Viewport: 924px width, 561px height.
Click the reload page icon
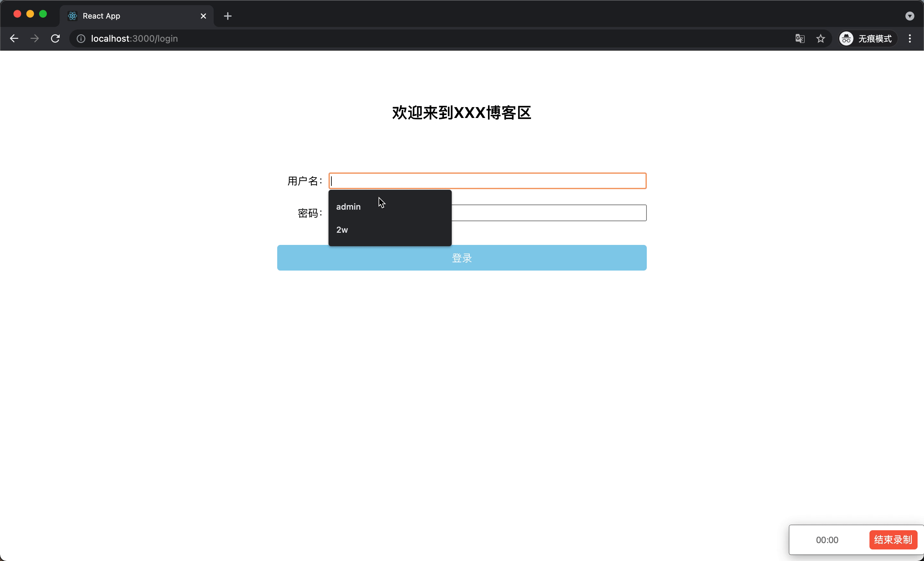(55, 38)
